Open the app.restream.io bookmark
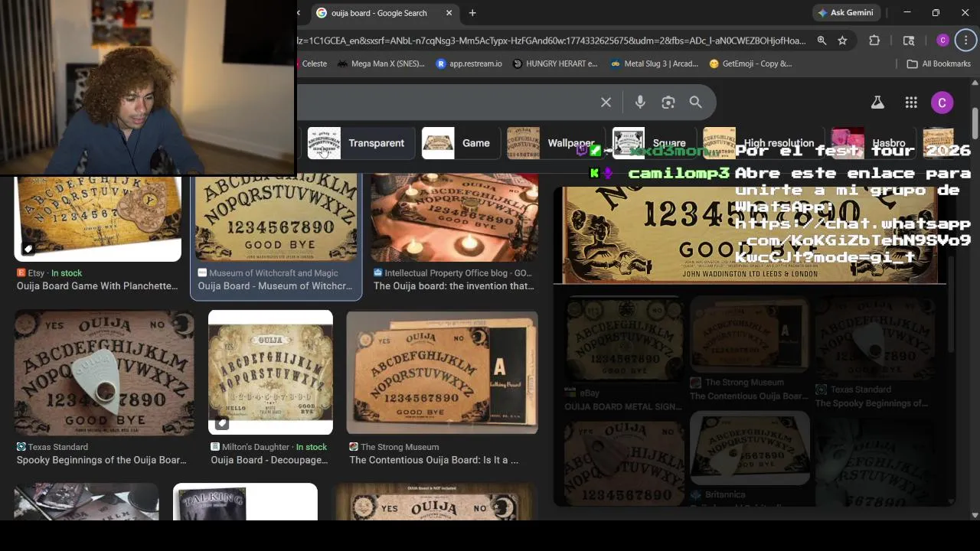This screenshot has height=551, width=980. coord(469,64)
